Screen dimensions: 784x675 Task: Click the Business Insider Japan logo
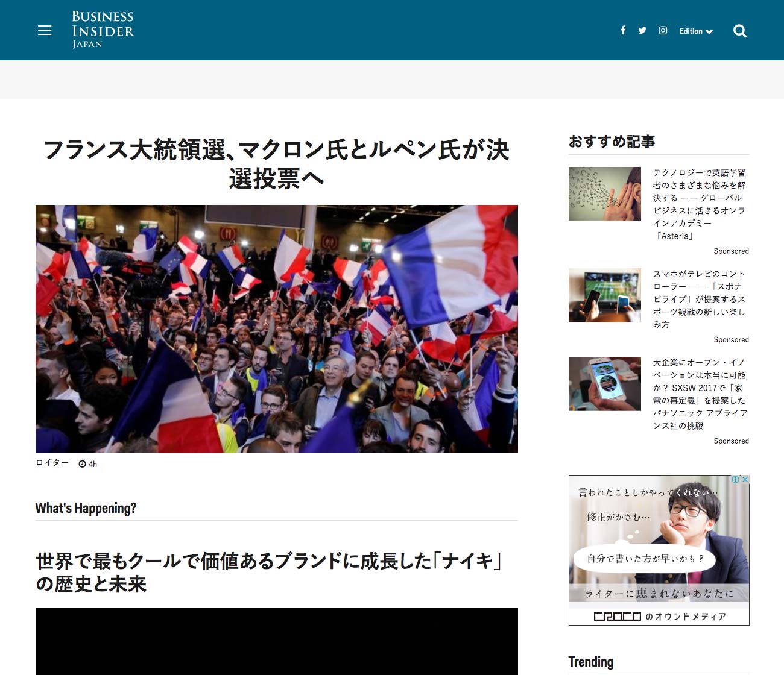[103, 30]
